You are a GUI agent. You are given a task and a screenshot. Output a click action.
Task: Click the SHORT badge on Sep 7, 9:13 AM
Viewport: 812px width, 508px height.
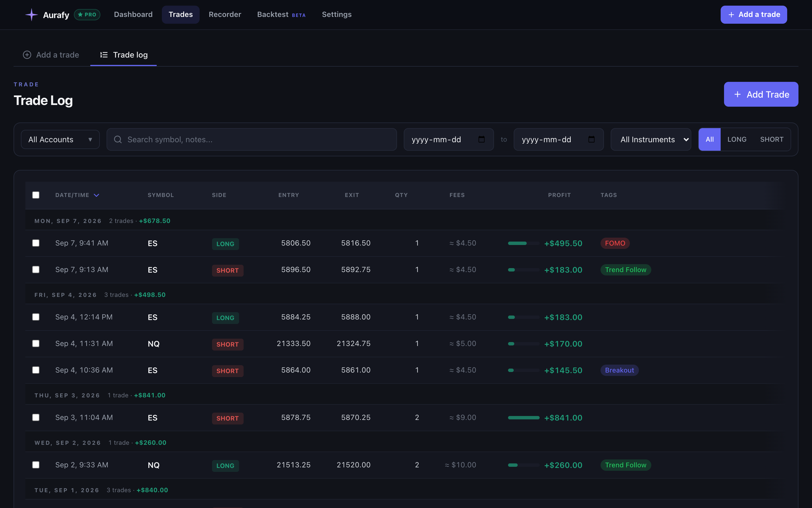pyautogui.click(x=228, y=270)
